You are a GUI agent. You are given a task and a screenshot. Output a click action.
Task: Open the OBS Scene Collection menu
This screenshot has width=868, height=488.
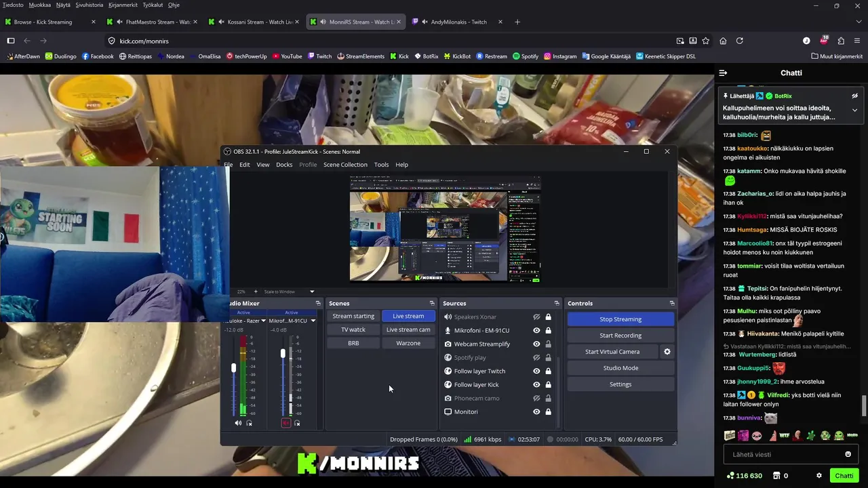pyautogui.click(x=345, y=165)
